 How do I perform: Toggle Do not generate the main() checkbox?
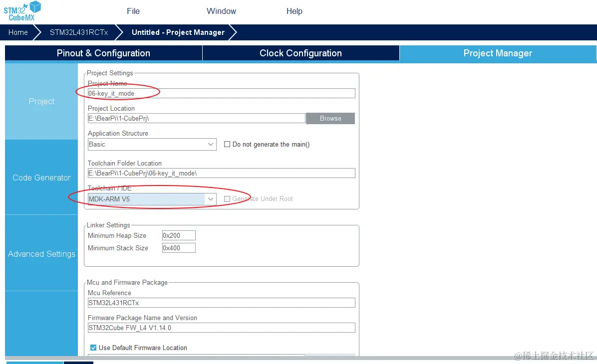pyautogui.click(x=227, y=144)
